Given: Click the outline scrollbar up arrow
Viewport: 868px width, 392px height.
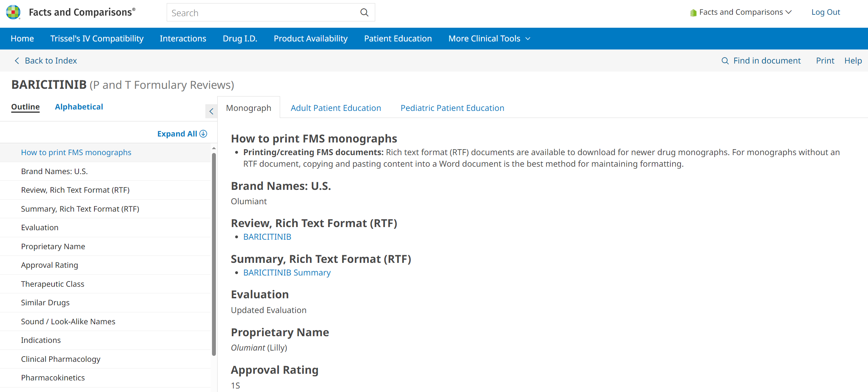Looking at the screenshot, I should tap(214, 149).
